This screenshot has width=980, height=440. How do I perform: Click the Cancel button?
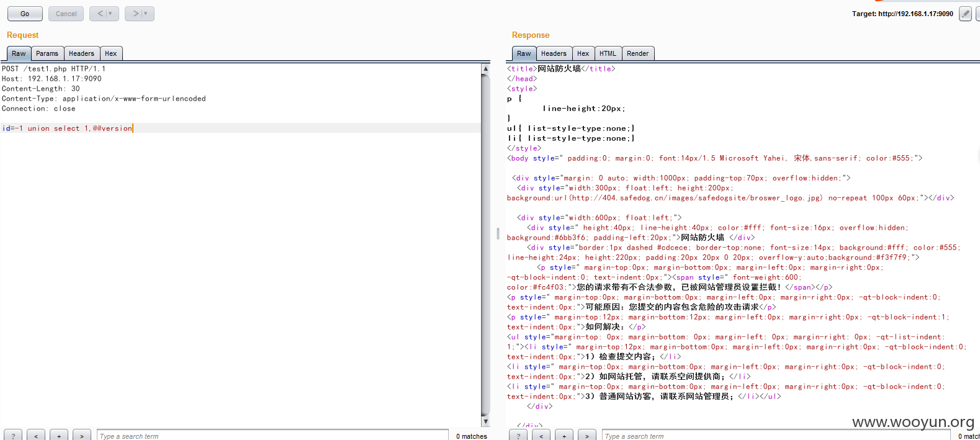tap(66, 14)
